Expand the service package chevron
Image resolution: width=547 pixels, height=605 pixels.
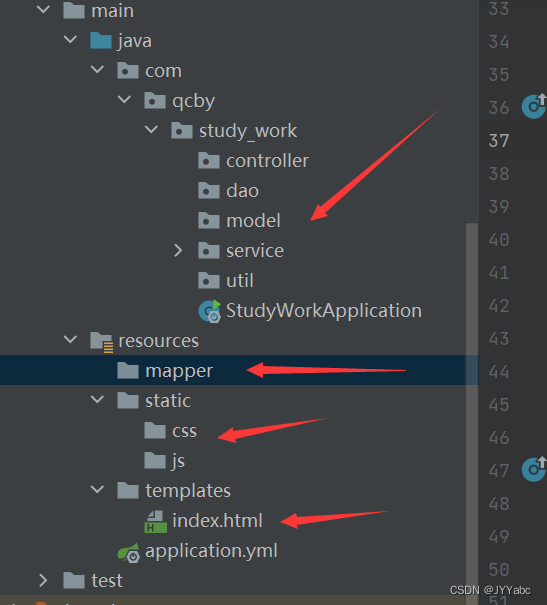(178, 251)
